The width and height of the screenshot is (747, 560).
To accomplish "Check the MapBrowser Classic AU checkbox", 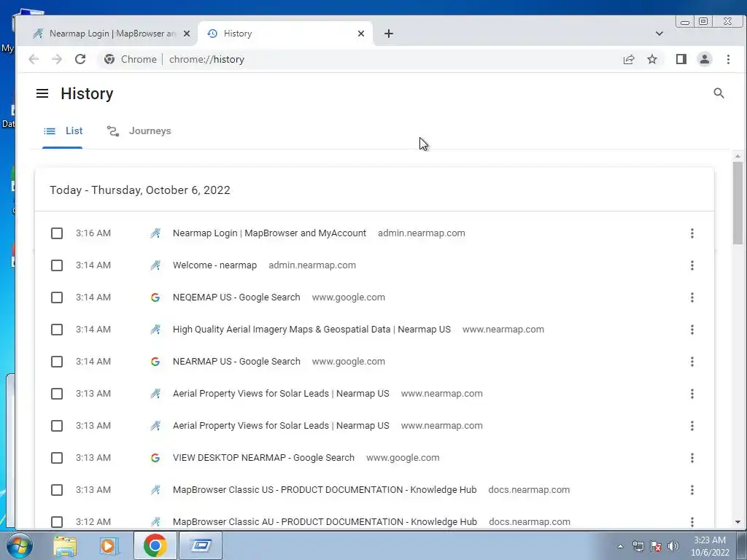I will point(57,522).
